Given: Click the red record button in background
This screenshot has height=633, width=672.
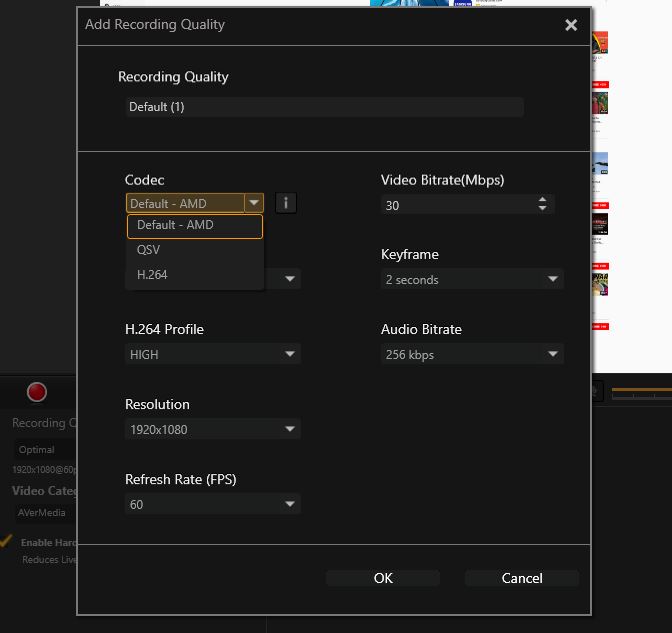Looking at the screenshot, I should pyautogui.click(x=37, y=392).
